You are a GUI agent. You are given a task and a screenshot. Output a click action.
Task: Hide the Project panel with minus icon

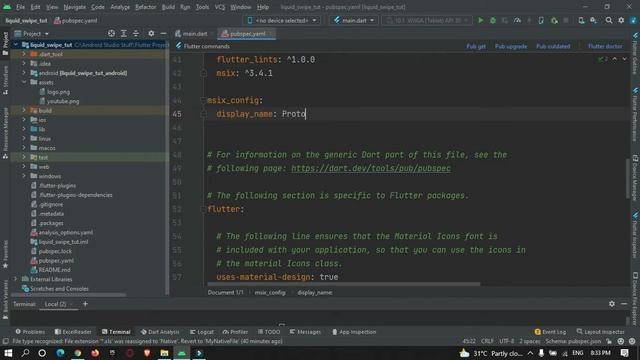tap(163, 33)
